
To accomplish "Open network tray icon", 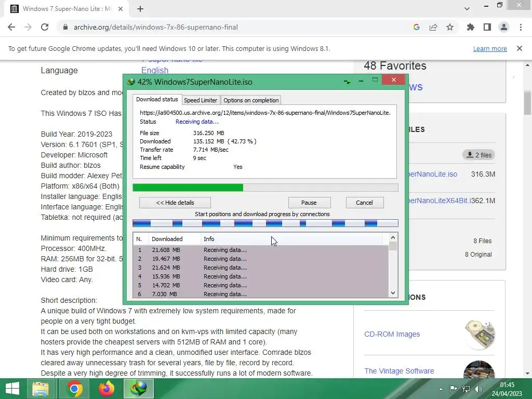I will click(466, 389).
